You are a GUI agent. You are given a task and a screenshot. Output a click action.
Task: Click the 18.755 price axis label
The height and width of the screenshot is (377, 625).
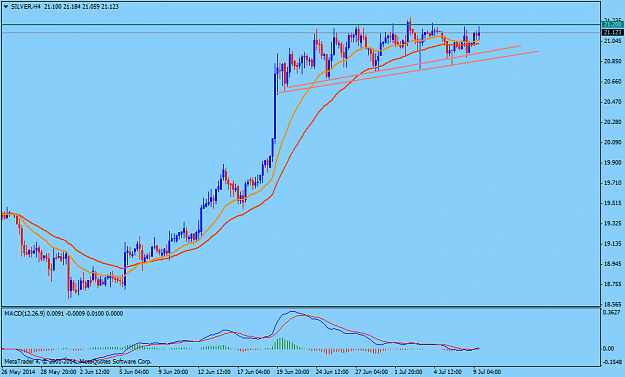tap(613, 284)
